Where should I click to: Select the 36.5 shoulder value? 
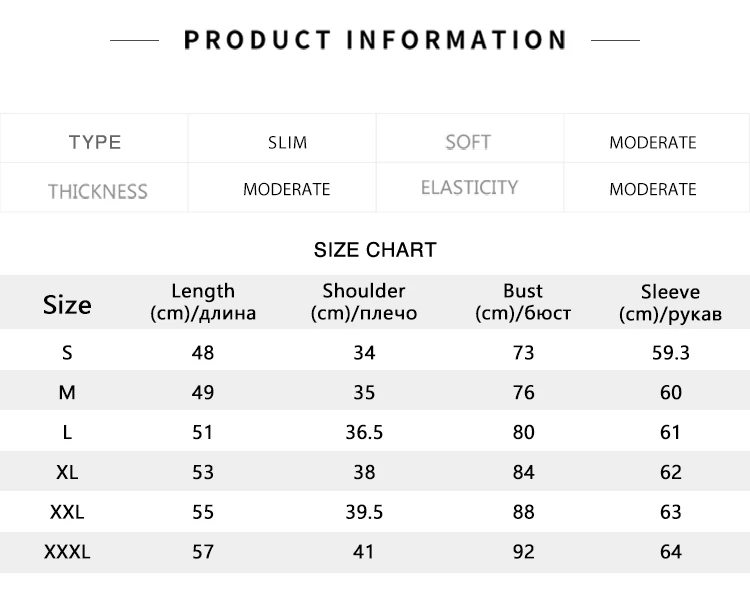tap(364, 432)
